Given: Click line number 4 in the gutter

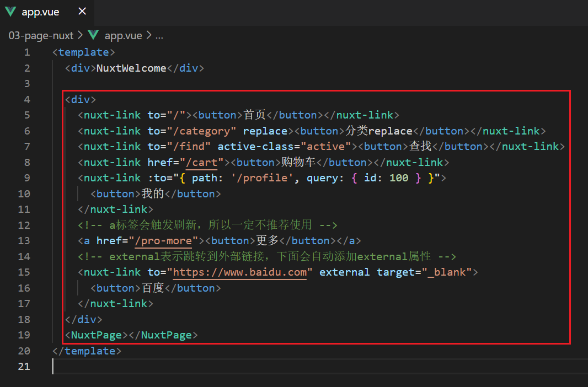Looking at the screenshot, I should point(27,99).
